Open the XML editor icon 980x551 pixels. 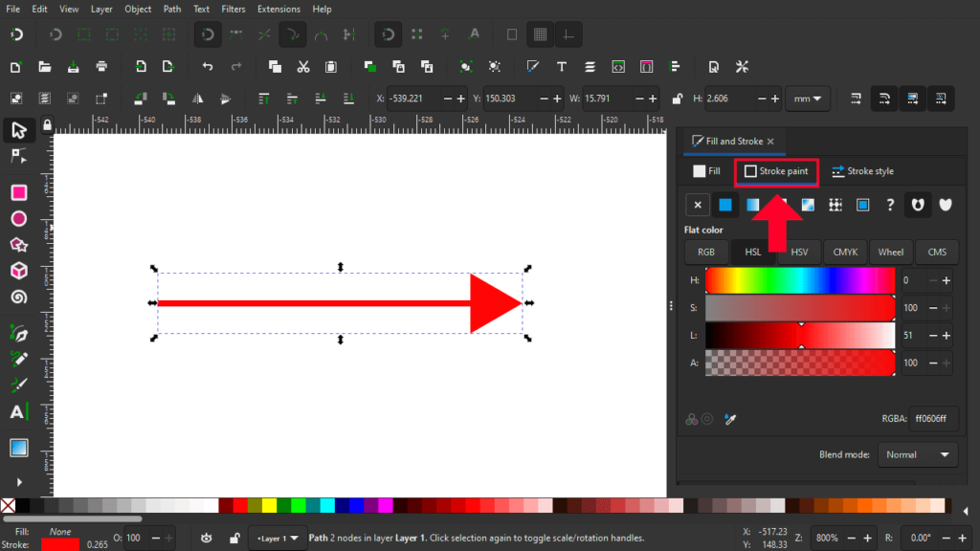(618, 67)
